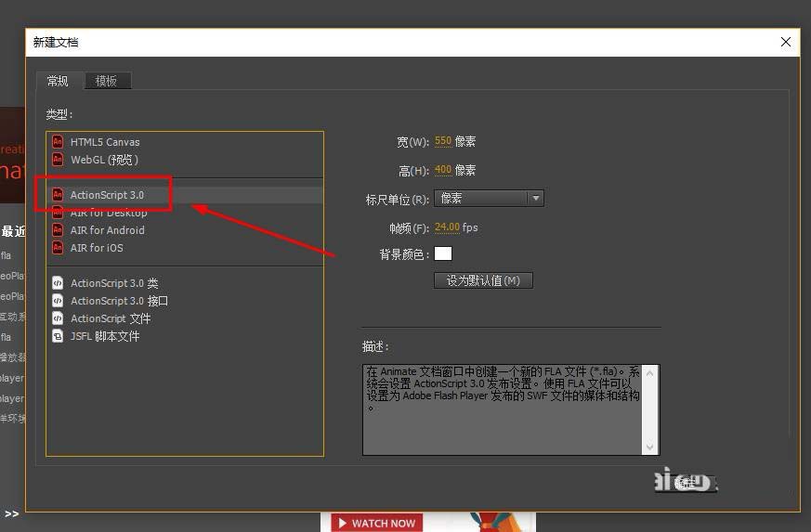Click the ActionScript 3.0 接口 file icon
The height and width of the screenshot is (532, 811).
tap(58, 301)
